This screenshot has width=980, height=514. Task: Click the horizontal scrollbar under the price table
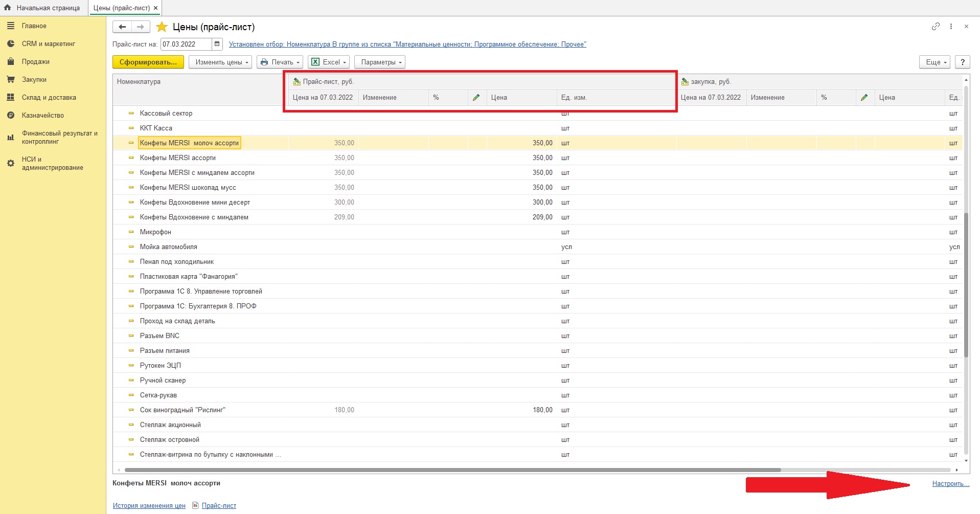[x=452, y=470]
